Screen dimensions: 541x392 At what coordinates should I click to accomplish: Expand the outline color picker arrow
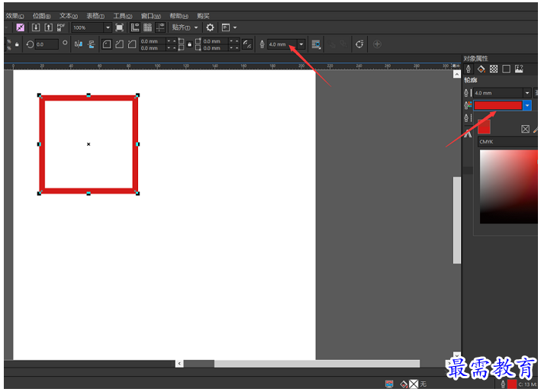pyautogui.click(x=527, y=105)
